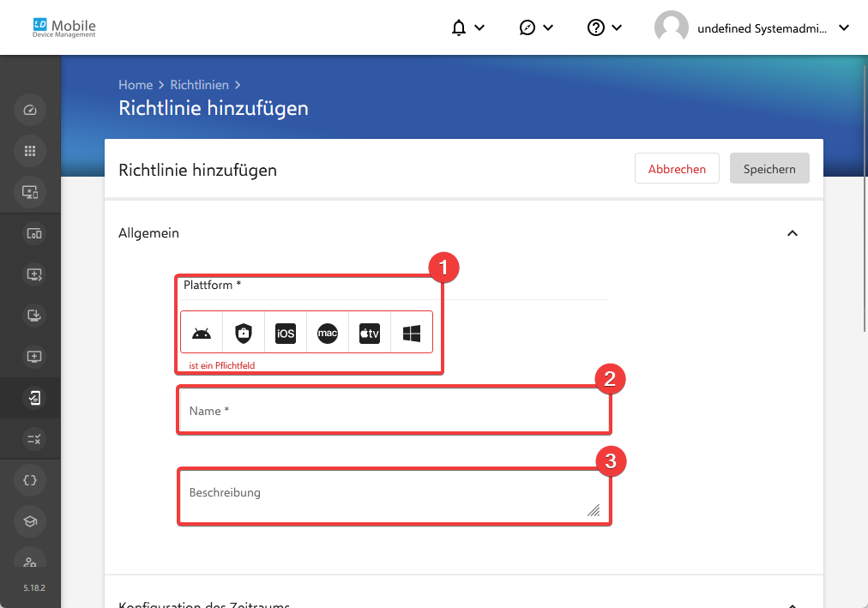The width and height of the screenshot is (868, 608).
Task: Select the policies checklist sidebar icon
Action: (33, 398)
